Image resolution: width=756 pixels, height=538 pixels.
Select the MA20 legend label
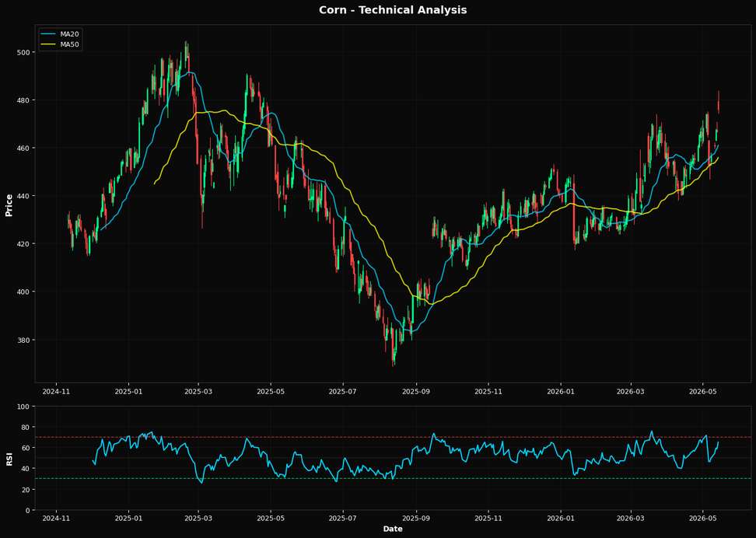tap(69, 34)
